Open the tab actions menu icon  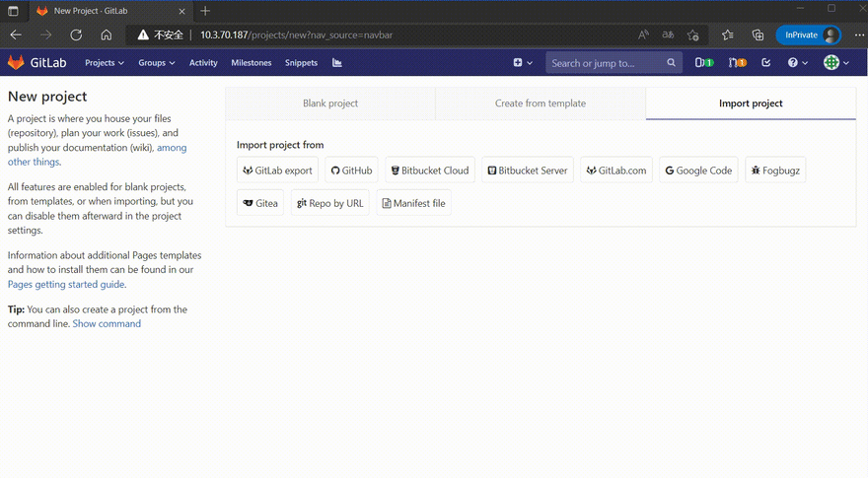(13, 11)
